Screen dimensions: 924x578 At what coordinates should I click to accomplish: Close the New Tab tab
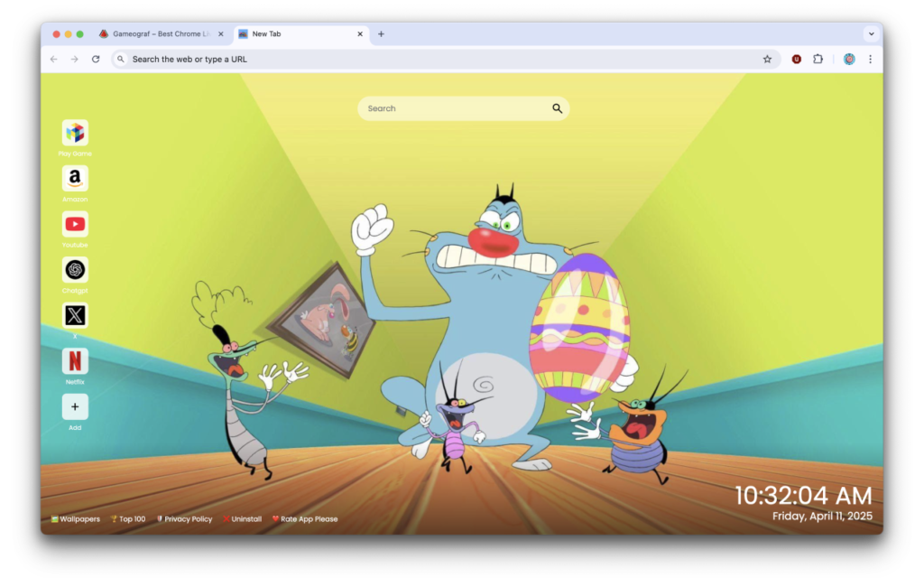(360, 34)
